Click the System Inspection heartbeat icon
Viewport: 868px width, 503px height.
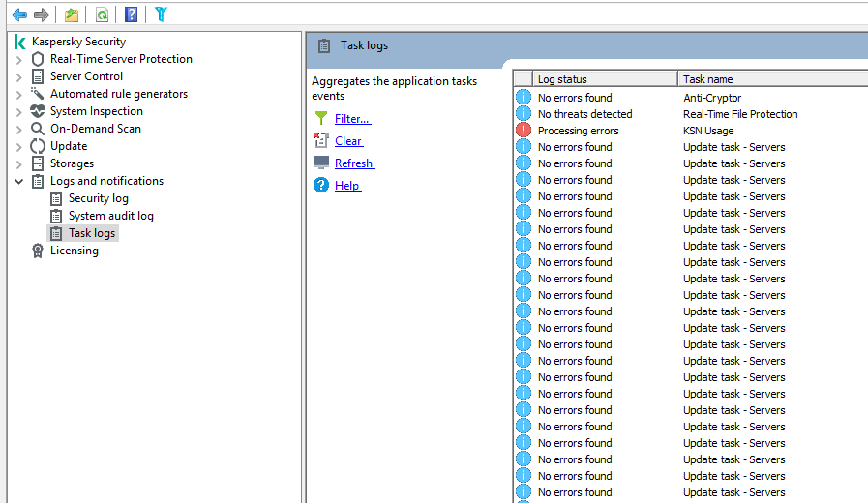point(38,111)
